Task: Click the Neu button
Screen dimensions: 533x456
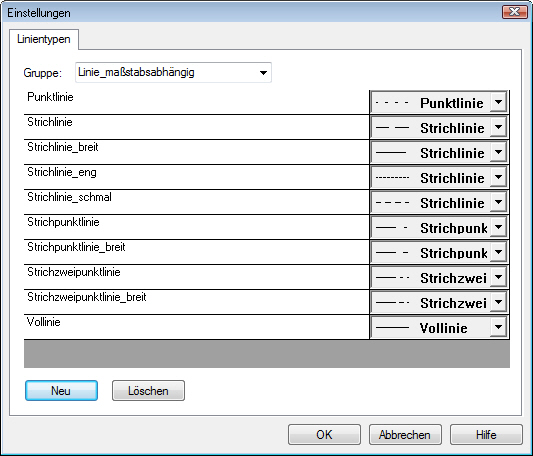Action: 61,390
